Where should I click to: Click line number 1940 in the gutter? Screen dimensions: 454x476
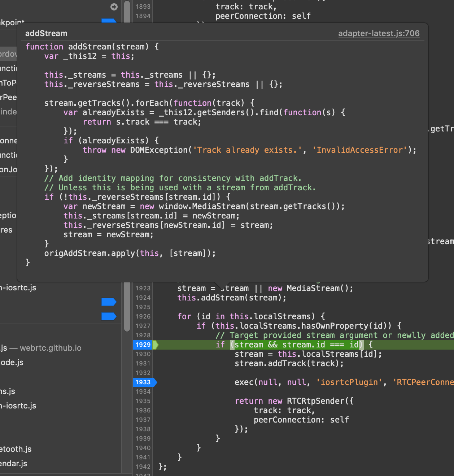(x=143, y=448)
